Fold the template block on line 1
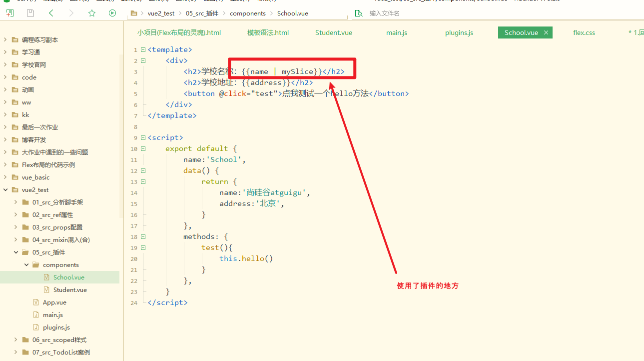Viewport: 644px width, 361px height. click(143, 50)
